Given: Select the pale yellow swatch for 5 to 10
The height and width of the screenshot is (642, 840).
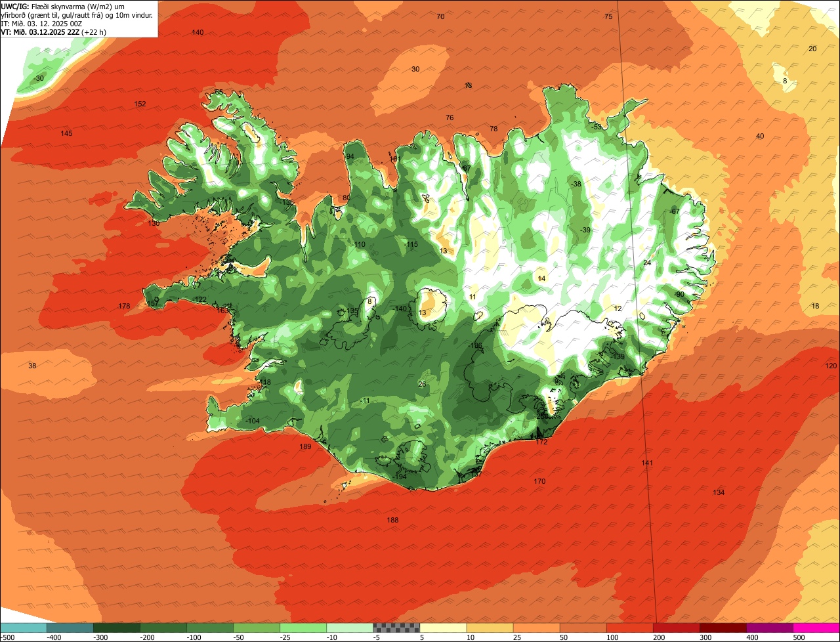Looking at the screenshot, I should (443, 628).
